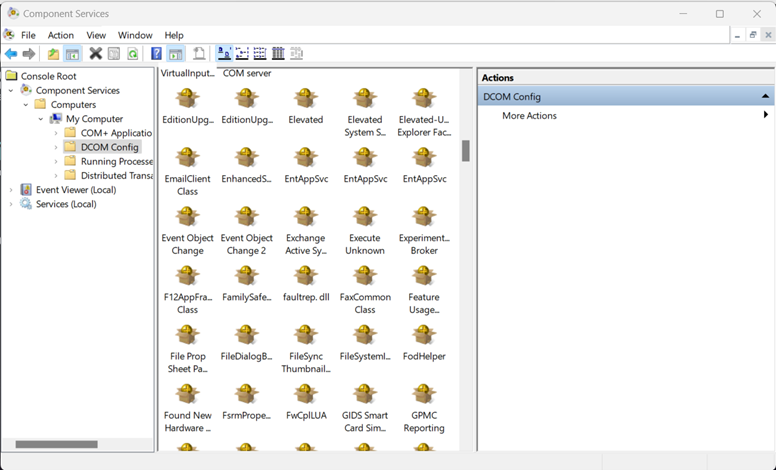Click the console tree horizontal scrollbar
Screen dimensions: 776x470
[x=56, y=444]
